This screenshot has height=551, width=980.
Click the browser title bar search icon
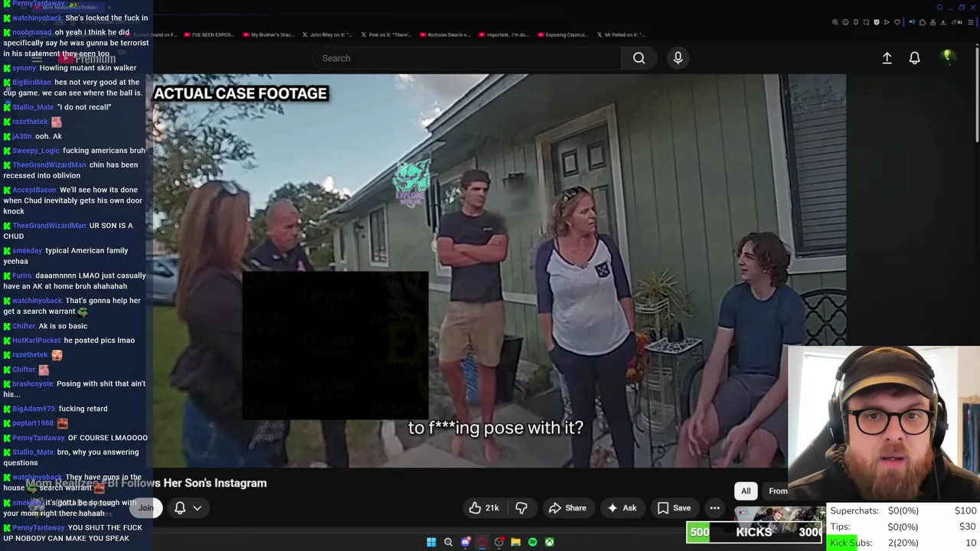click(939, 8)
